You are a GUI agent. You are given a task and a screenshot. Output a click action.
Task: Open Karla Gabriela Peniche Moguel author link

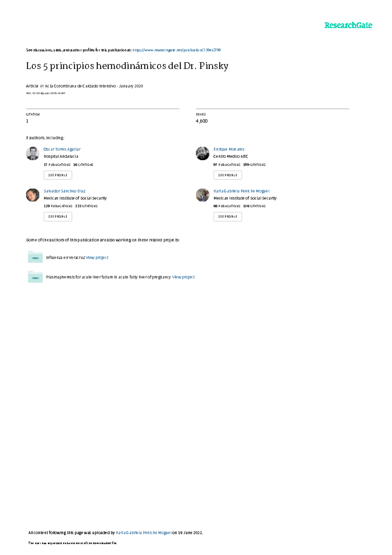241,191
